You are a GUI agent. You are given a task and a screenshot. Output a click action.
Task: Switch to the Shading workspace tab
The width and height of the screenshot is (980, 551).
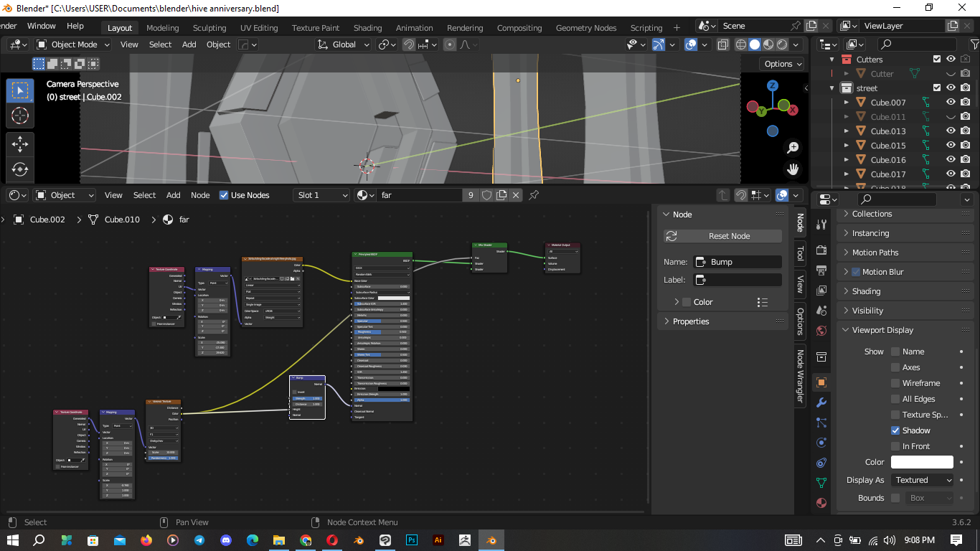[367, 27]
